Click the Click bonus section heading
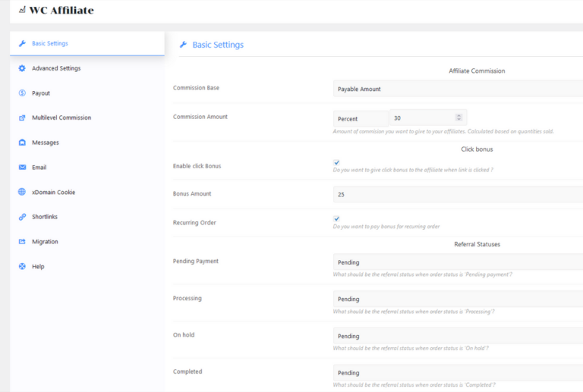Viewport: 583px width, 392px height. (477, 149)
